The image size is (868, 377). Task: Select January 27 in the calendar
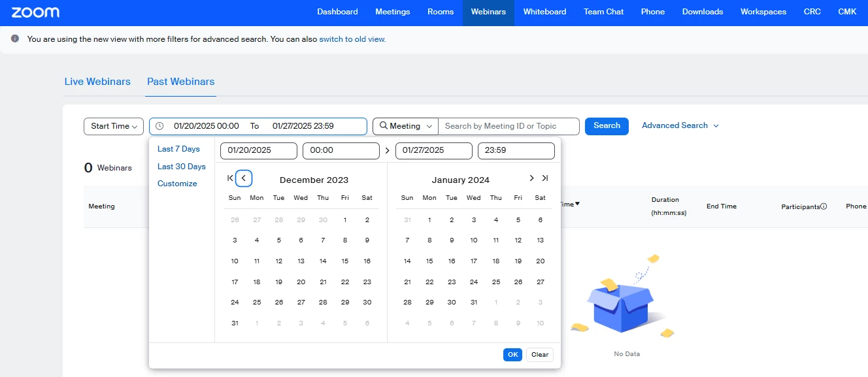click(x=540, y=282)
